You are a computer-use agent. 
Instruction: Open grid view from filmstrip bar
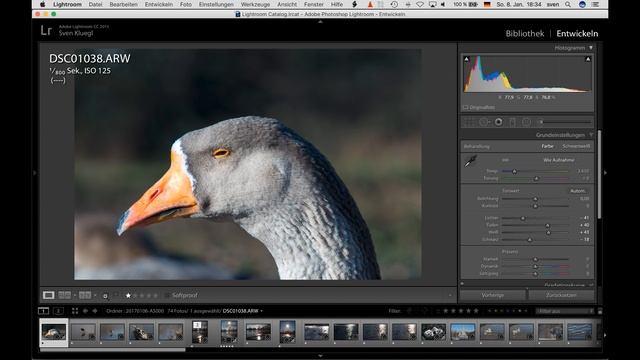[75, 311]
